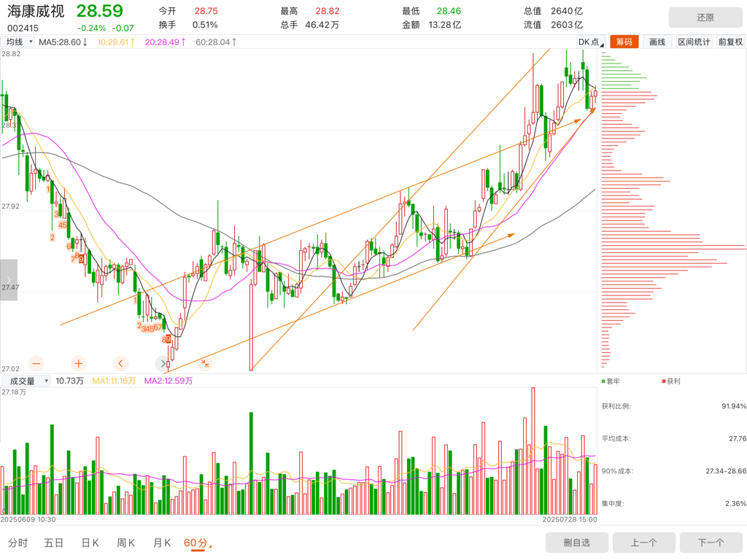Image resolution: width=747 pixels, height=560 pixels.
Task: Click the grey 60:28.04 MA label
Action: [216, 42]
